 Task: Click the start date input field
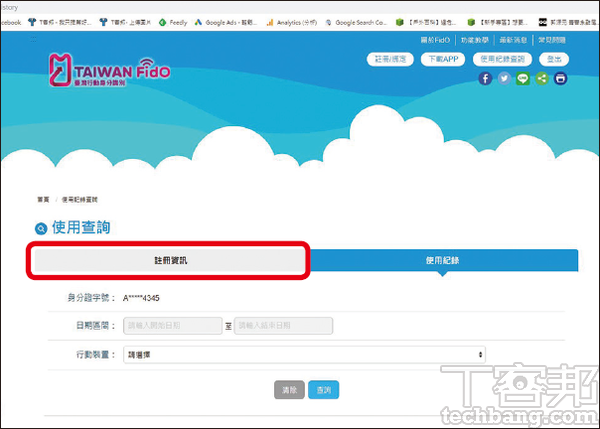coord(173,326)
